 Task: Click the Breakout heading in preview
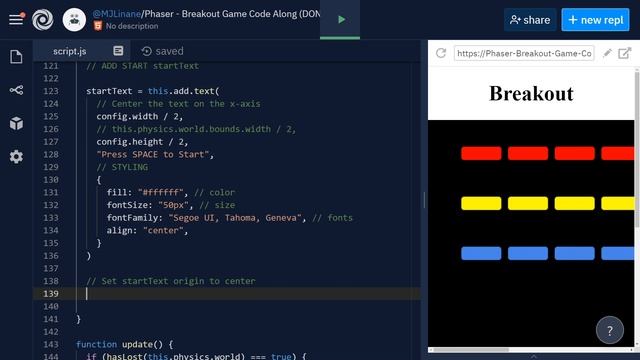(x=531, y=93)
